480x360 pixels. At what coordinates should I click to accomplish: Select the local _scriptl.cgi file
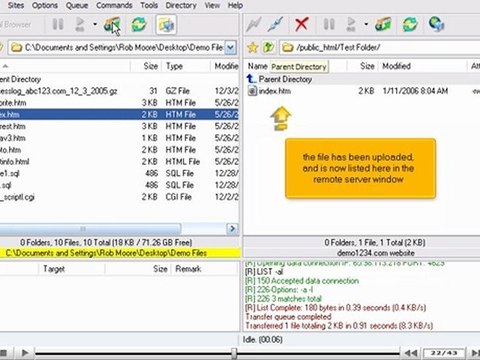pyautogui.click(x=119, y=197)
